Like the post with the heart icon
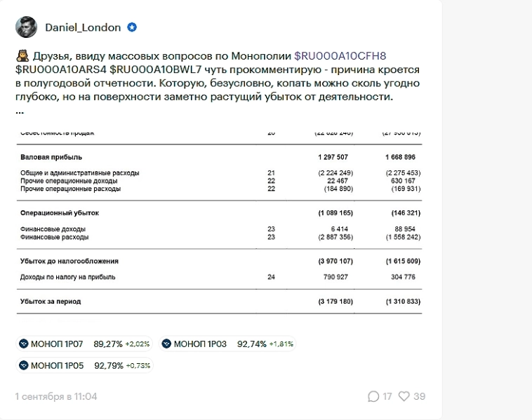This screenshot has height=420, width=532. coord(404,396)
